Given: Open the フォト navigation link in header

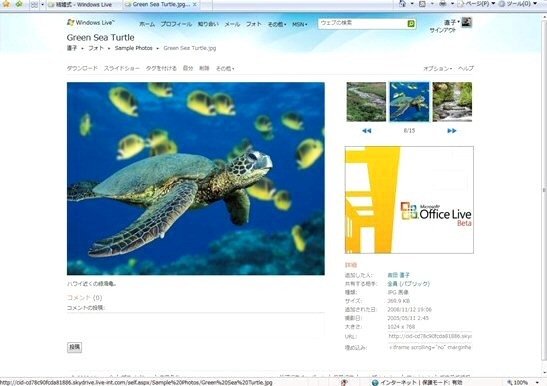Looking at the screenshot, I should tap(254, 24).
